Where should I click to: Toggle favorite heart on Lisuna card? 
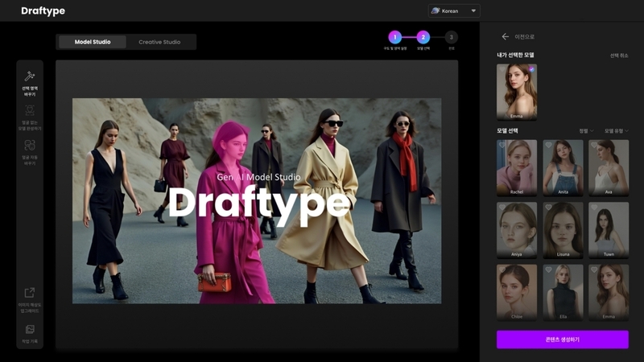548,208
